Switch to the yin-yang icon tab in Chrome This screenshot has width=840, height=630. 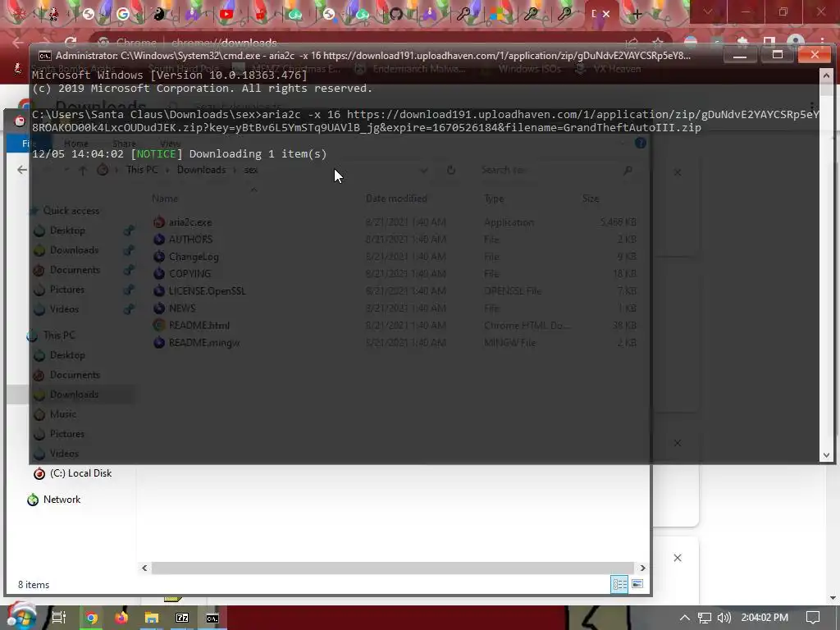[x=158, y=14]
